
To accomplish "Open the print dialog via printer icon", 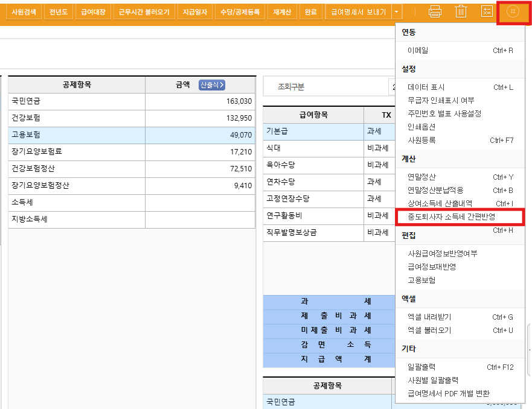I will (x=435, y=11).
